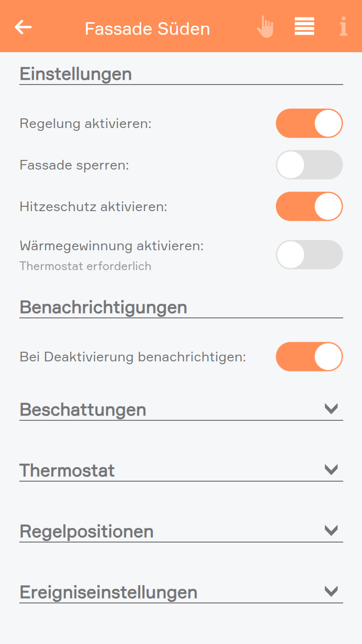Enable the Fassade sperren switch

(309, 165)
